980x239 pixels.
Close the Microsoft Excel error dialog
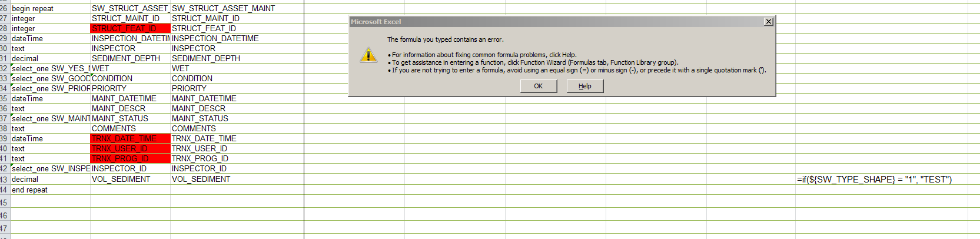coord(768,22)
